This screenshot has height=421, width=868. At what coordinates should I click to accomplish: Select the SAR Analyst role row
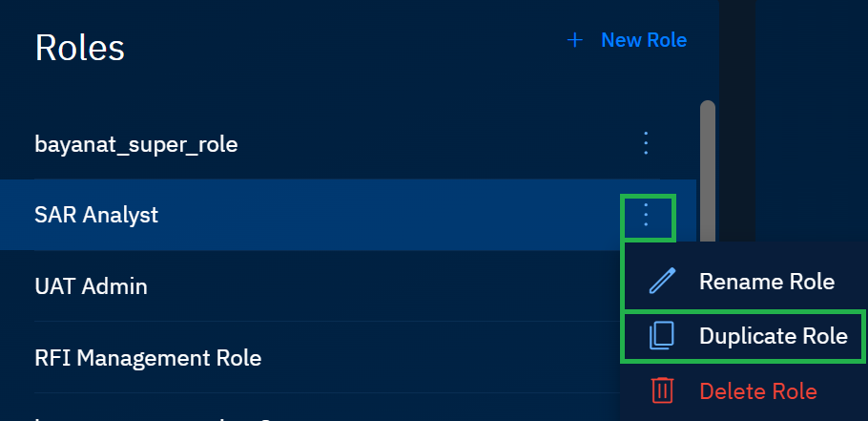96,216
